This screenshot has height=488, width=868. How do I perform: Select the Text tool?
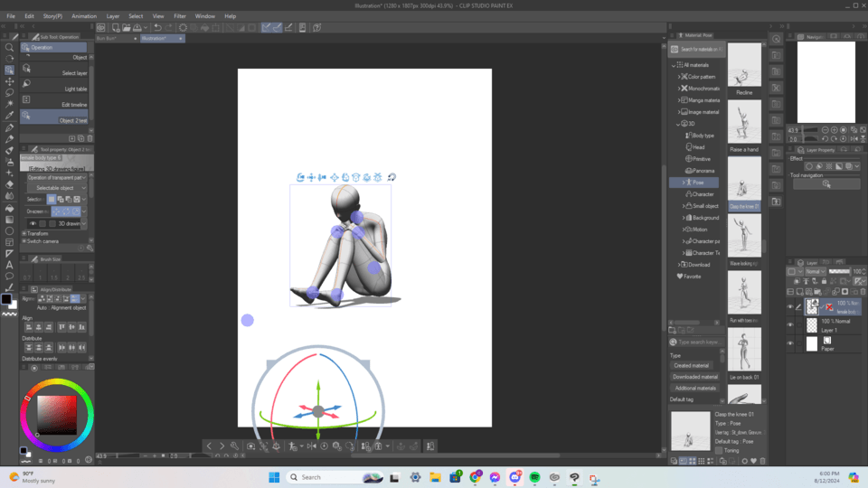(x=9, y=265)
